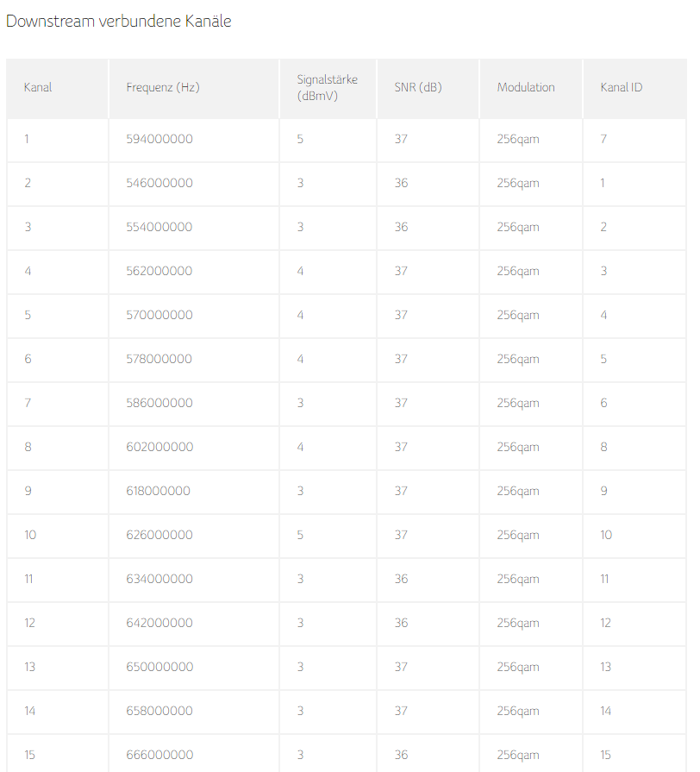700x772 pixels.
Task: Click frequency value 650000000 in row 13
Action: pos(159,667)
